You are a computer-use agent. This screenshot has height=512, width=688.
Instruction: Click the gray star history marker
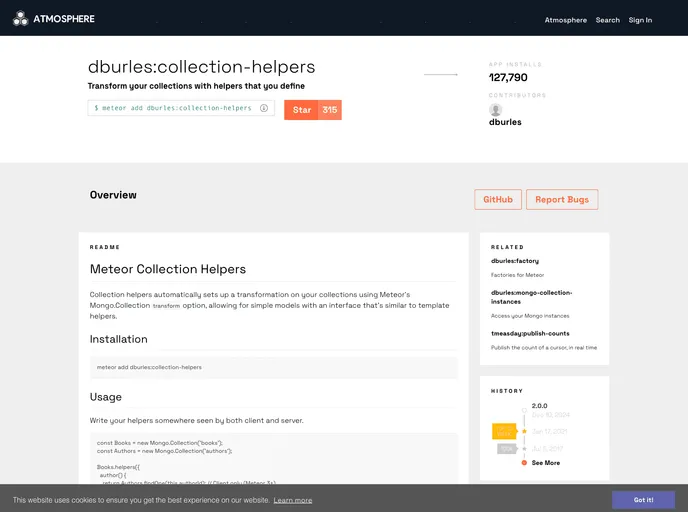[524, 449]
